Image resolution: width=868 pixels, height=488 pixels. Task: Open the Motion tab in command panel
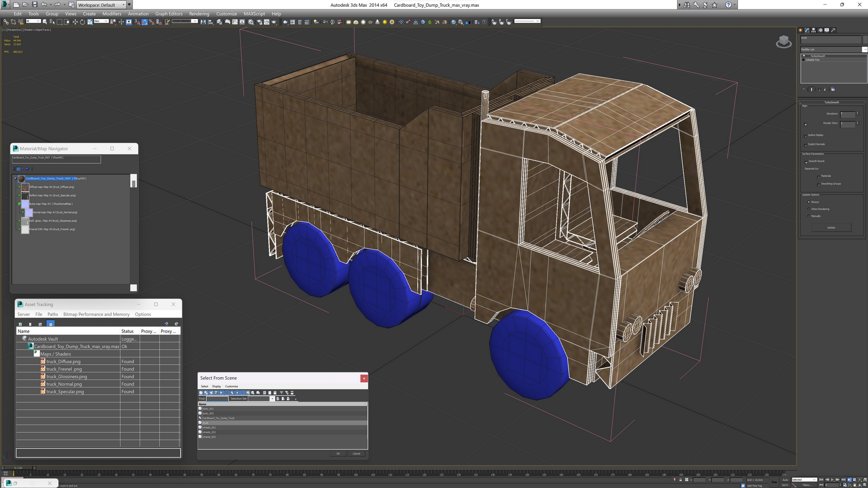[x=820, y=30]
